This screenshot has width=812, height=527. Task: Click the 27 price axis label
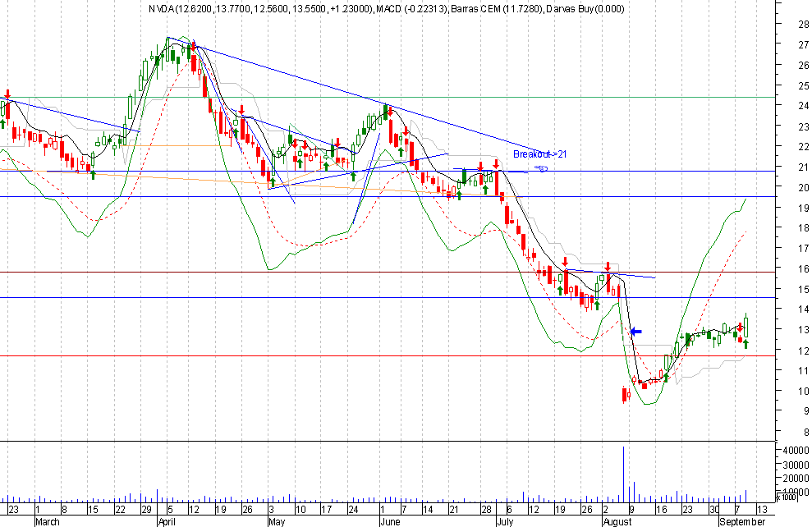[804, 45]
